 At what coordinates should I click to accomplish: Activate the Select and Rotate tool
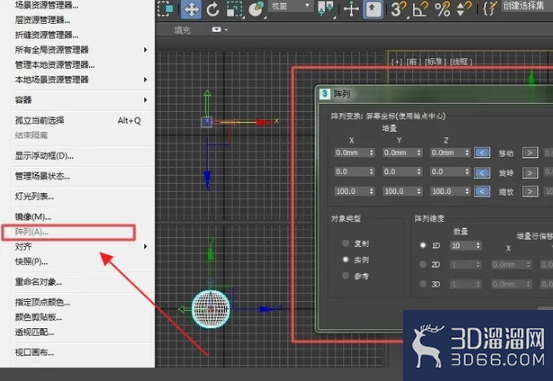click(x=213, y=9)
